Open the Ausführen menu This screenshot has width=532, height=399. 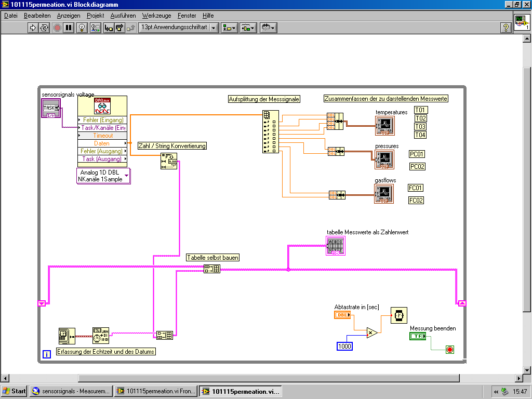[123, 16]
